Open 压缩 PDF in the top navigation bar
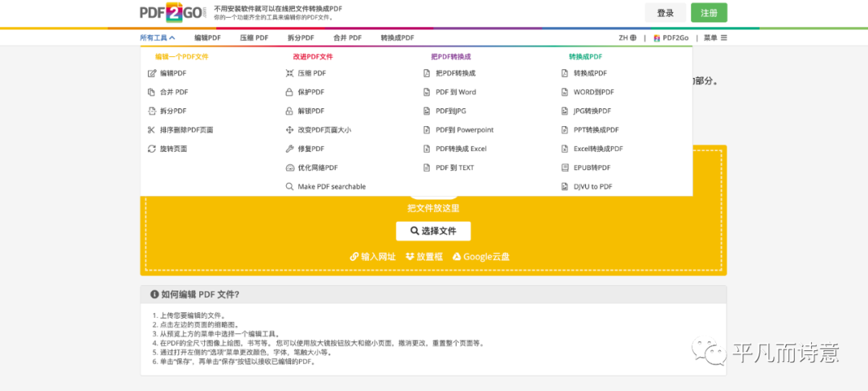The image size is (868, 391). [254, 38]
